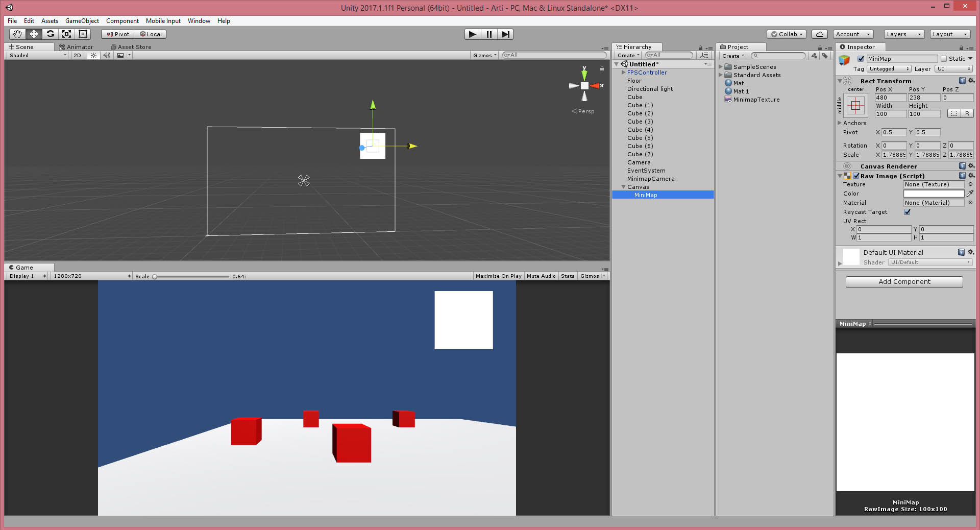Uncheck Raycast Target
The width and height of the screenshot is (980, 530).
click(907, 212)
